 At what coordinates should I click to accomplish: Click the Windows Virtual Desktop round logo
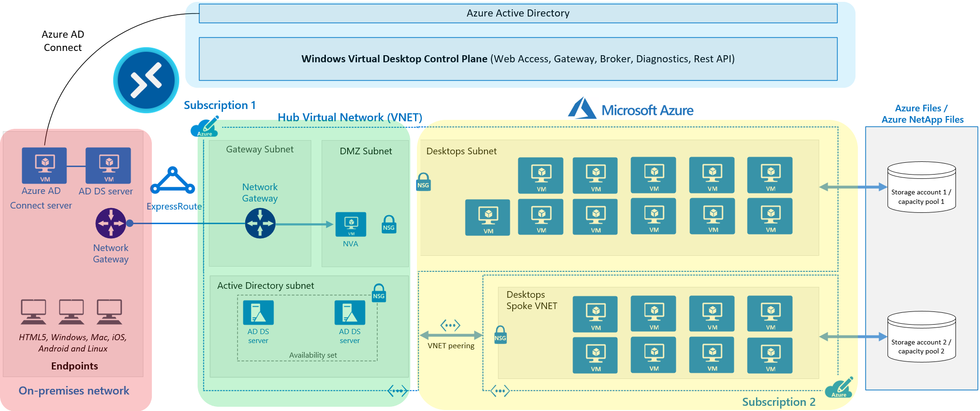pyautogui.click(x=146, y=80)
